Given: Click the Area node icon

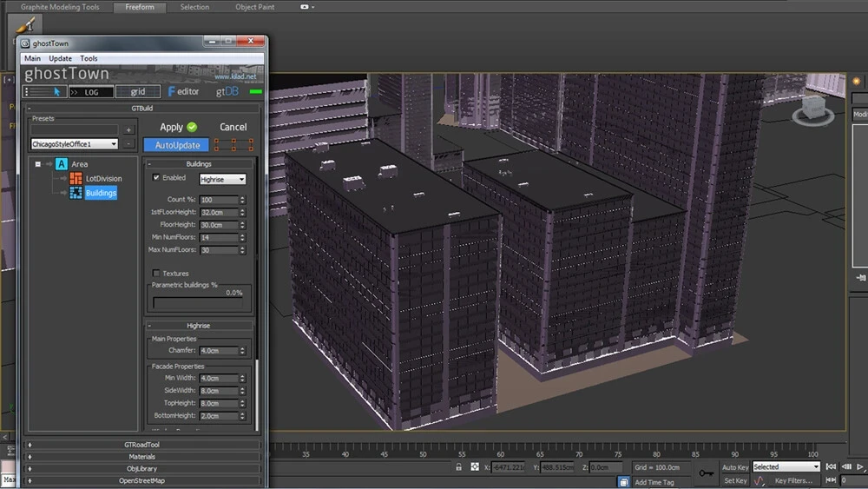Looking at the screenshot, I should click(62, 164).
